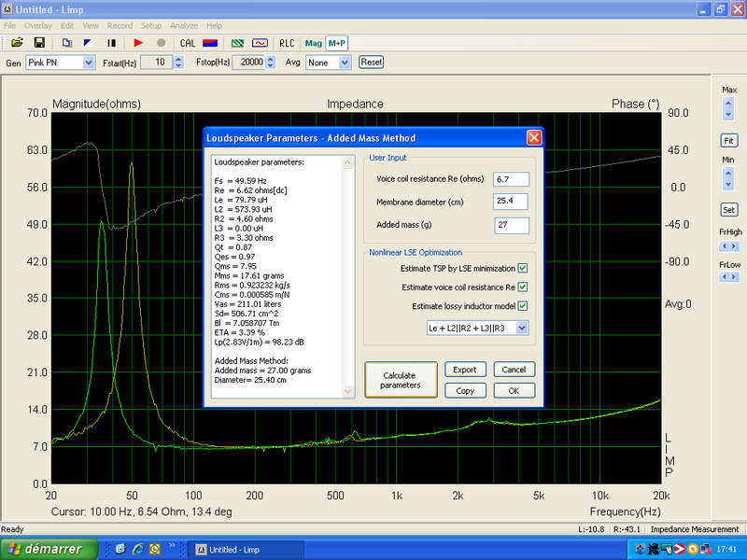Viewport: 747px width, 560px height.
Task: Open the Gen signal type dropdown
Action: pyautogui.click(x=87, y=62)
